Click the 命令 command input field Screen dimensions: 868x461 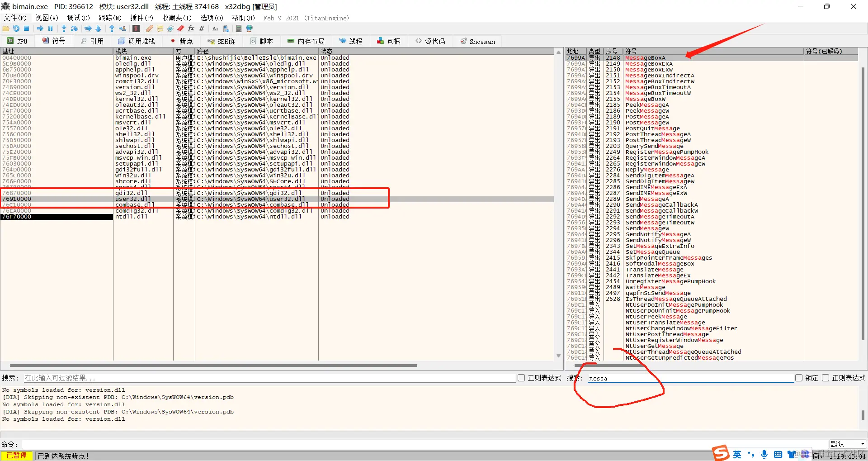tap(425, 444)
